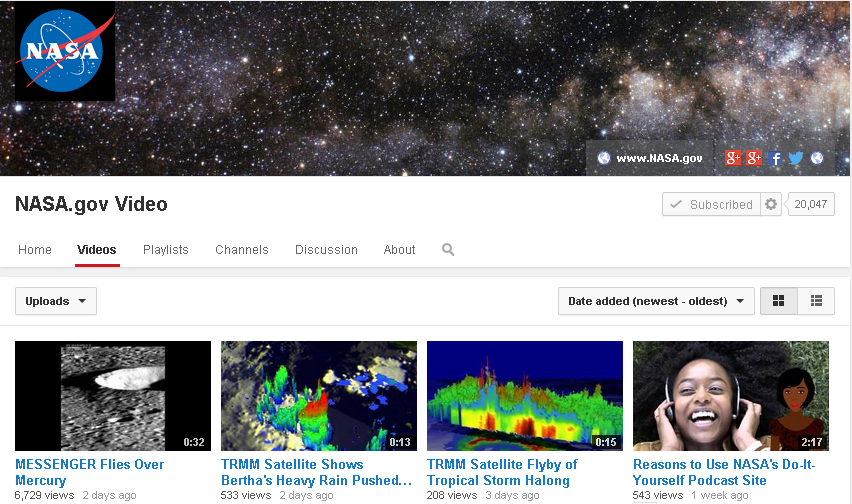The height and width of the screenshot is (504, 852).
Task: Open the www.NASA.gov banner link
Action: (659, 158)
